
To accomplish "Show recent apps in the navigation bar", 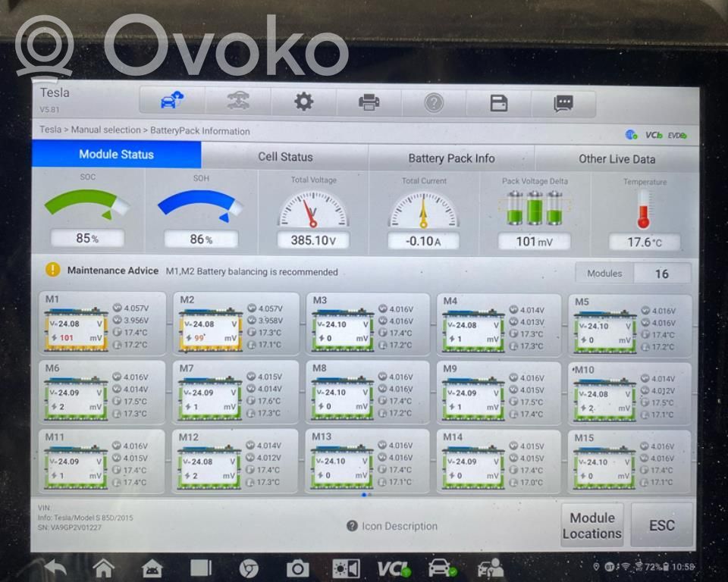I will (x=200, y=568).
